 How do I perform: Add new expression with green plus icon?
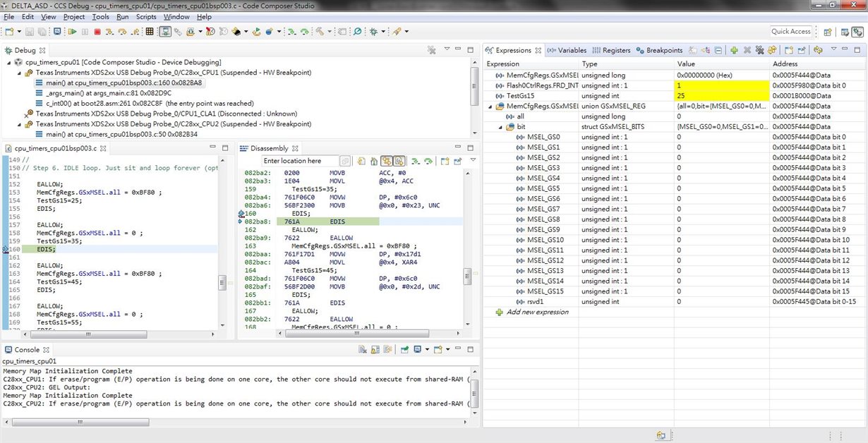click(x=734, y=51)
